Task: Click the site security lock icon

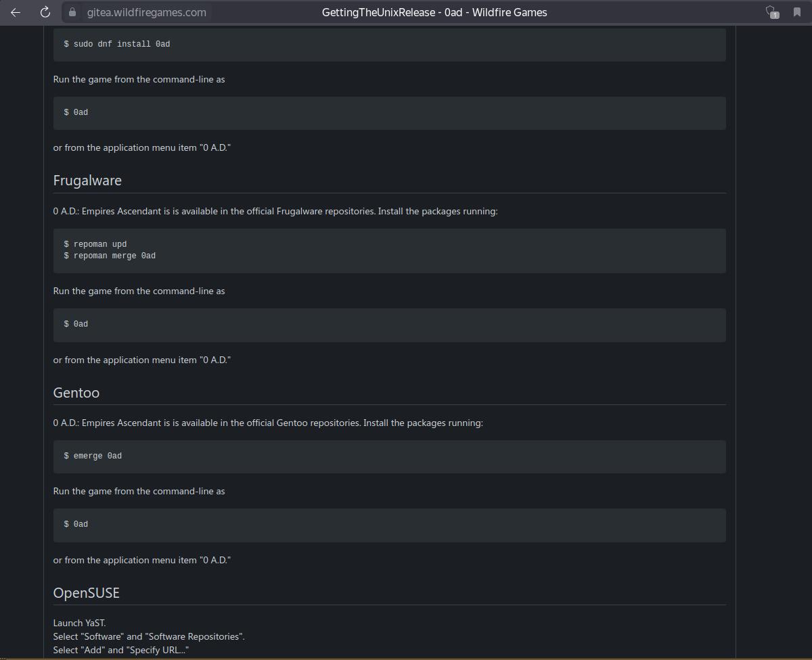Action: [x=72, y=12]
